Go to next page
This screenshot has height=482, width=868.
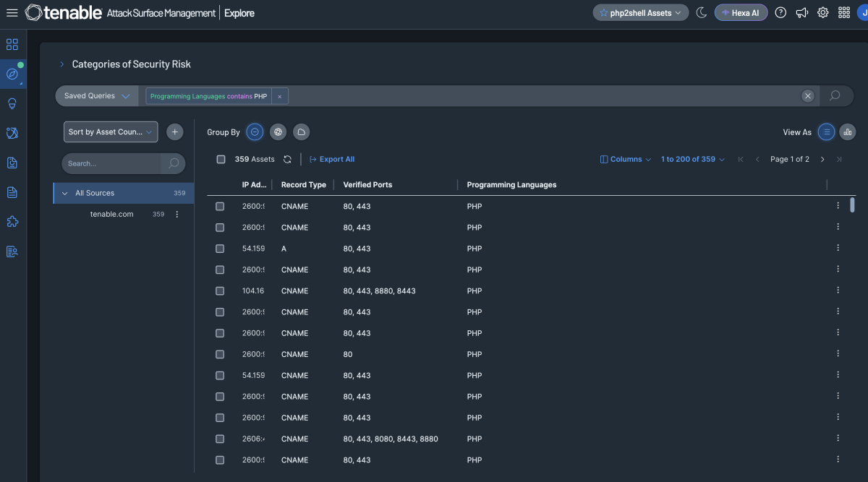click(822, 159)
